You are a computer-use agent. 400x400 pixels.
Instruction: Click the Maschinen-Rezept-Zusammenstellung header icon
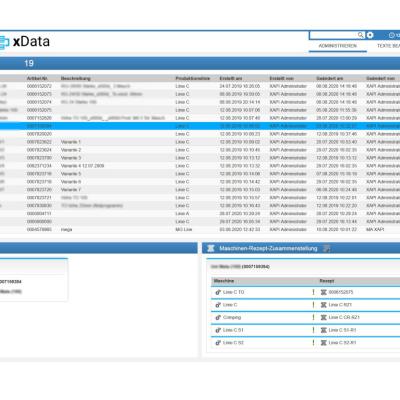(x=211, y=248)
